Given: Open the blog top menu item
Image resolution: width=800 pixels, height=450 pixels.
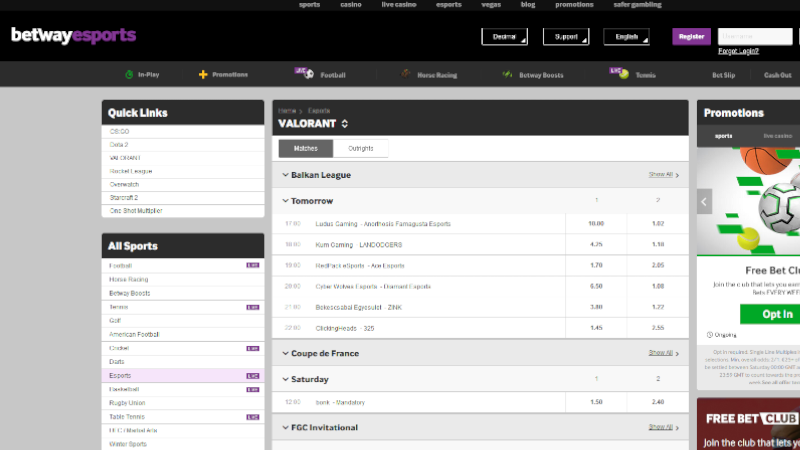Looking at the screenshot, I should (x=528, y=5).
